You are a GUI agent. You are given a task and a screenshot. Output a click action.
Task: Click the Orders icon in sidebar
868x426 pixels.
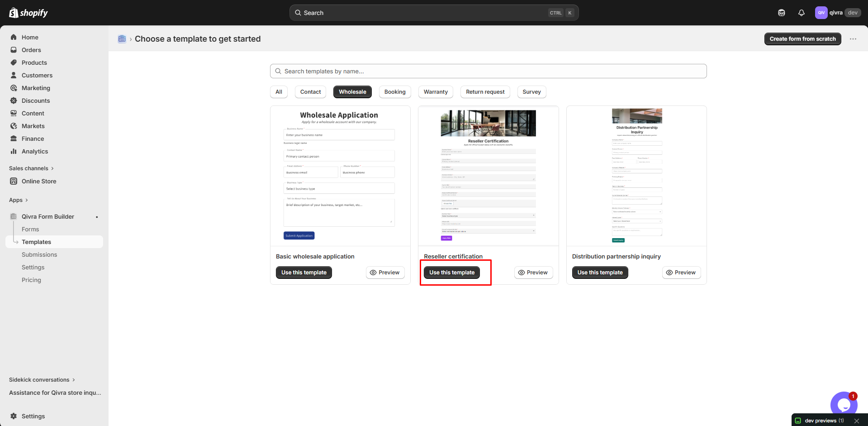[x=14, y=50]
